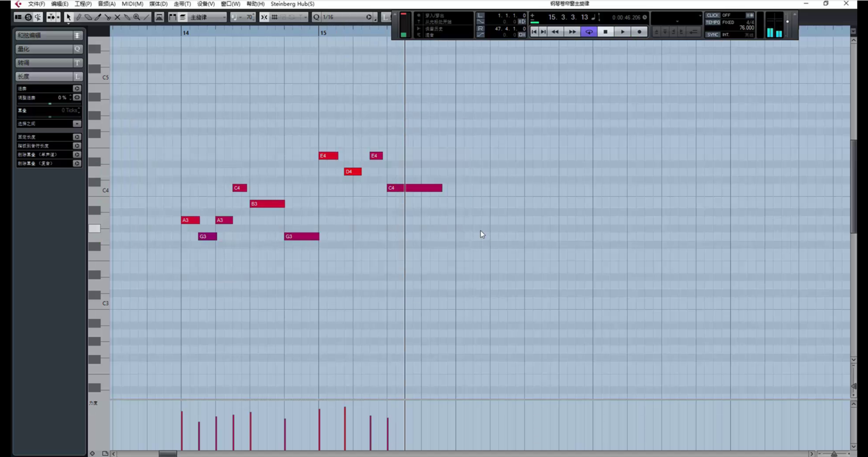Toggle the SYNC button in transport
The width and height of the screenshot is (868, 457).
[x=713, y=35]
